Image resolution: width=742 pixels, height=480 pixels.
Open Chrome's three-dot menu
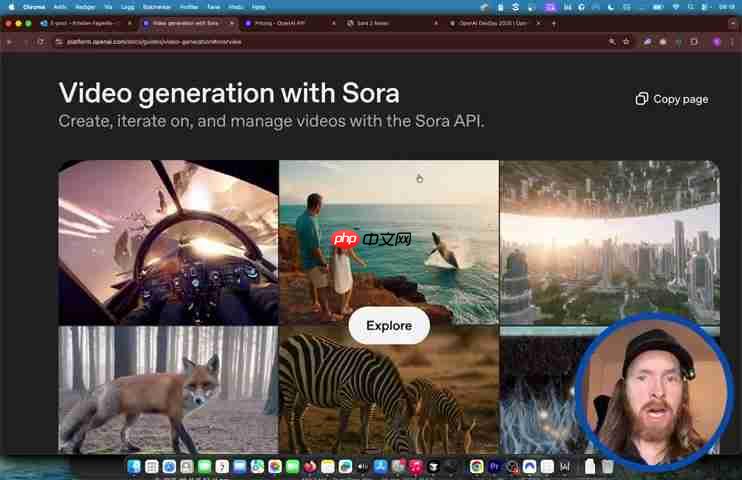point(732,42)
